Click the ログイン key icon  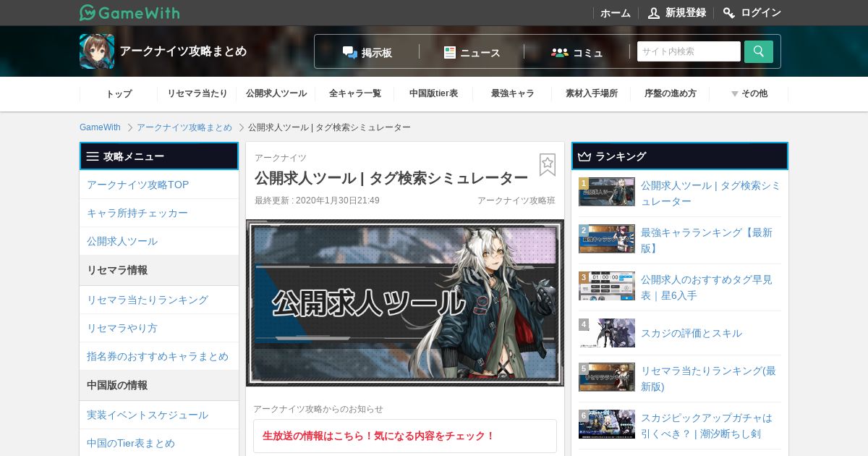click(x=729, y=13)
